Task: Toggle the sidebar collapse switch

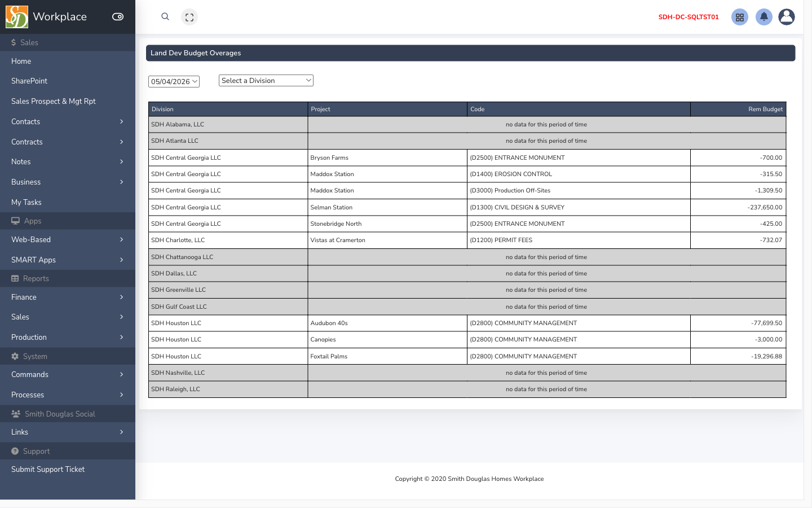Action: [118, 17]
